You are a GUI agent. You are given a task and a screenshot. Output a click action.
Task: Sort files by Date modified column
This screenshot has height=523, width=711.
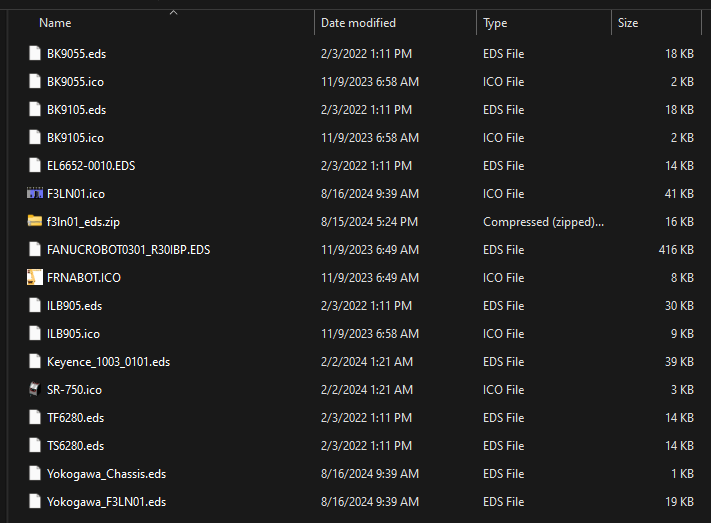pos(358,23)
